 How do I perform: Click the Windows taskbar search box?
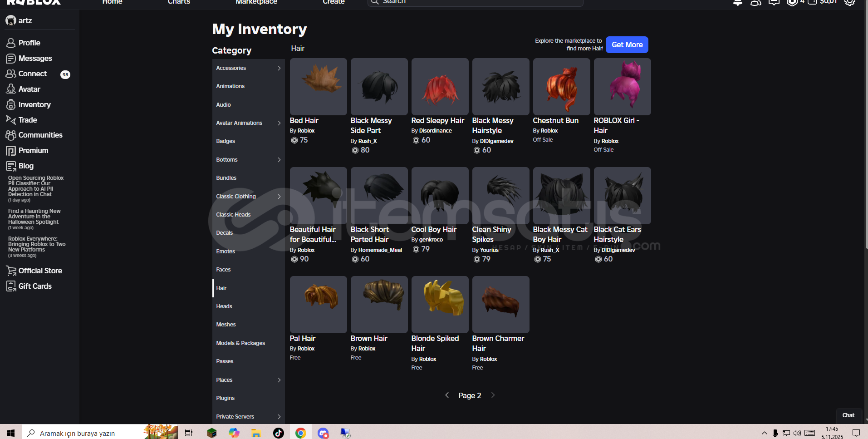[x=100, y=433]
